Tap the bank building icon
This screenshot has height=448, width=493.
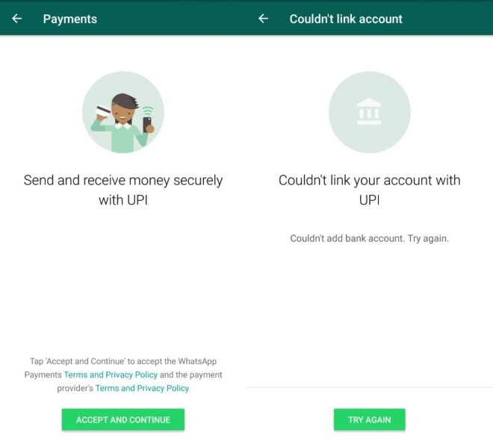tap(369, 113)
